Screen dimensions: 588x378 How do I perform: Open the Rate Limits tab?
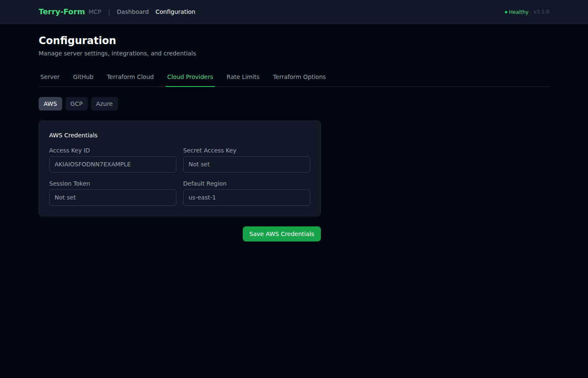(243, 77)
